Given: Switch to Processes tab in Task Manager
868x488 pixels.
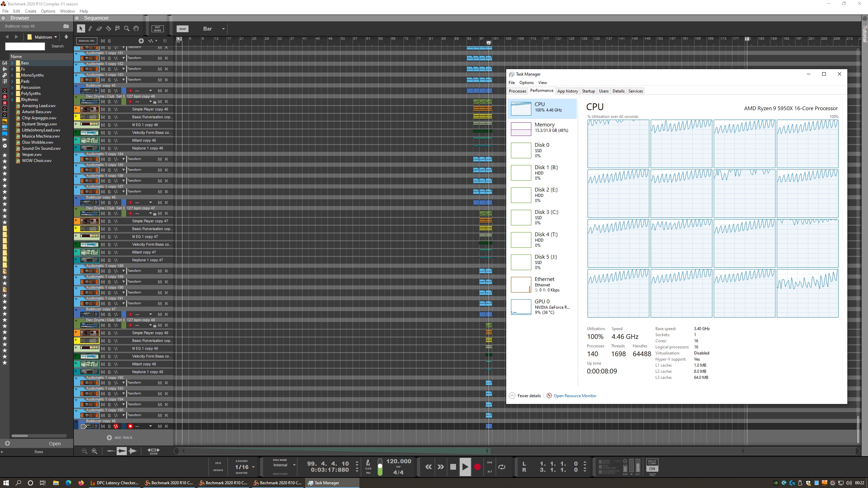Looking at the screenshot, I should 517,91.
